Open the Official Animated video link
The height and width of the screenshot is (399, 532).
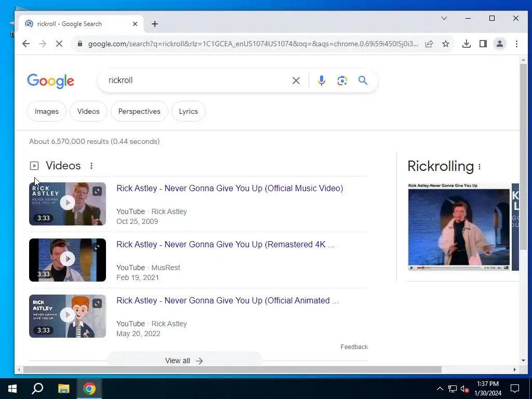click(x=228, y=301)
